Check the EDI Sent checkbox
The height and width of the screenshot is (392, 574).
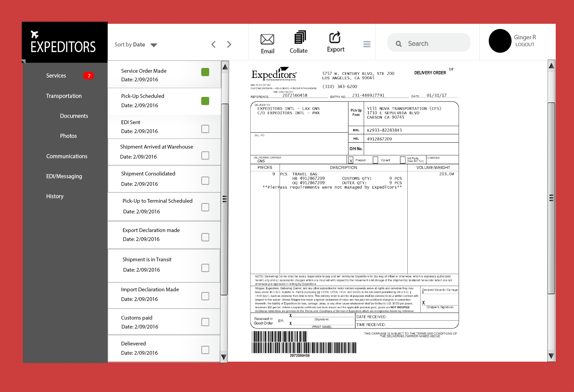tap(205, 129)
